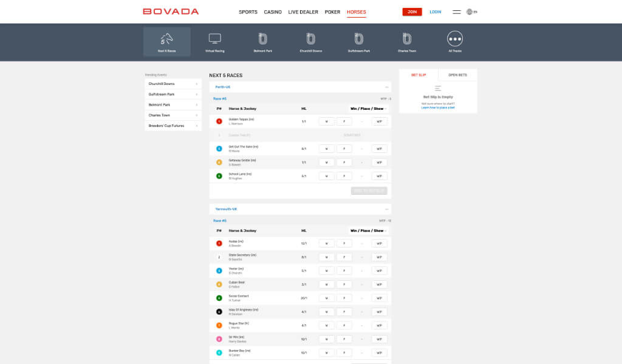Click green saddle number for Social Contact
This screenshot has height=364, width=622.
point(219,298)
